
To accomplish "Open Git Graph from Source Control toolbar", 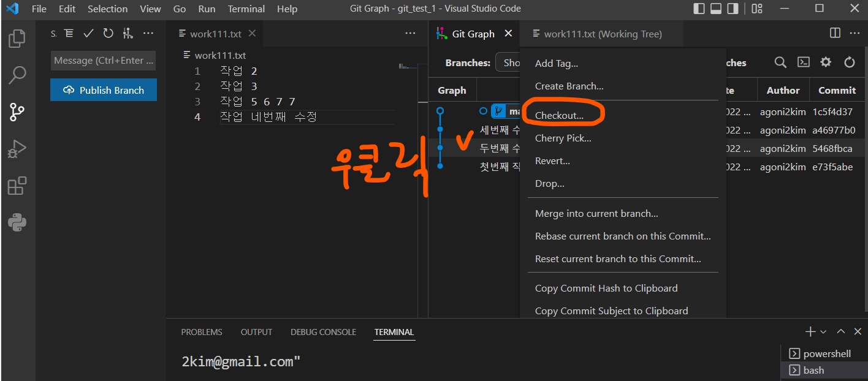I will pyautogui.click(x=128, y=34).
